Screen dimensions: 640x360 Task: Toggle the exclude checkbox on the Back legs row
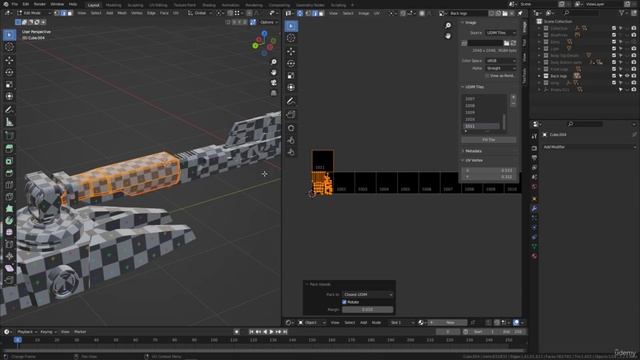(613, 76)
